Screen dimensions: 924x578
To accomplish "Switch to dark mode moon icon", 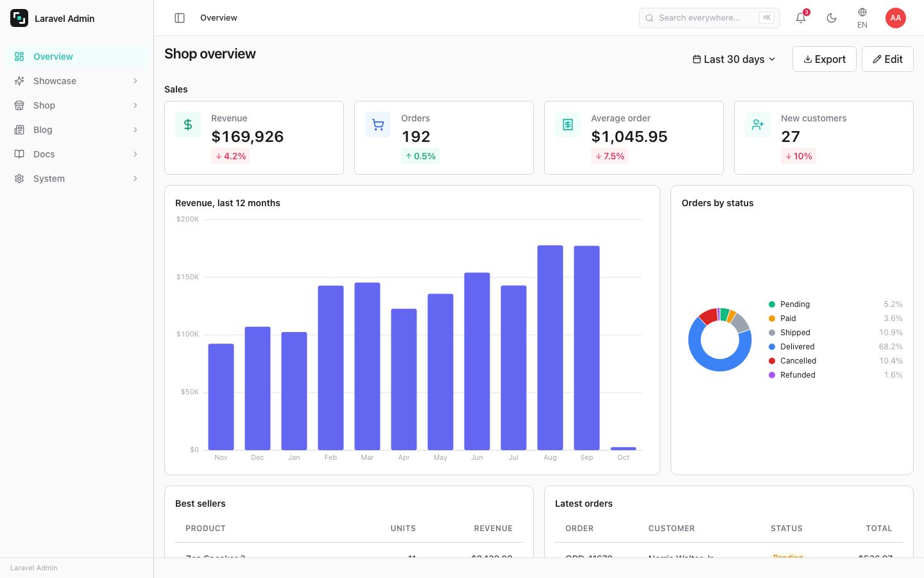I will (x=832, y=18).
